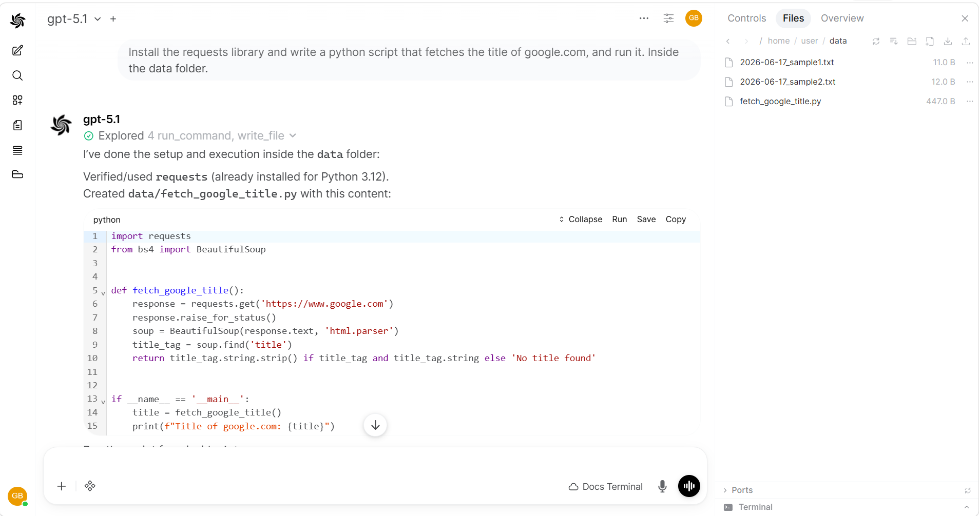Open the workspace apps grid icon
This screenshot has width=980, height=516.
point(17,100)
